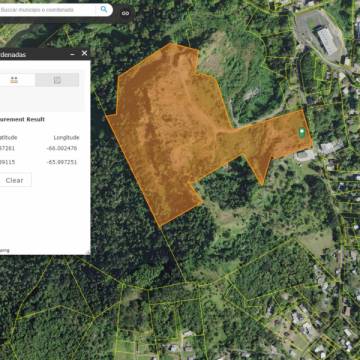Viewport: 360px width, 360px height.
Task: Click the footer text at panel bottom
Action: click(5, 250)
